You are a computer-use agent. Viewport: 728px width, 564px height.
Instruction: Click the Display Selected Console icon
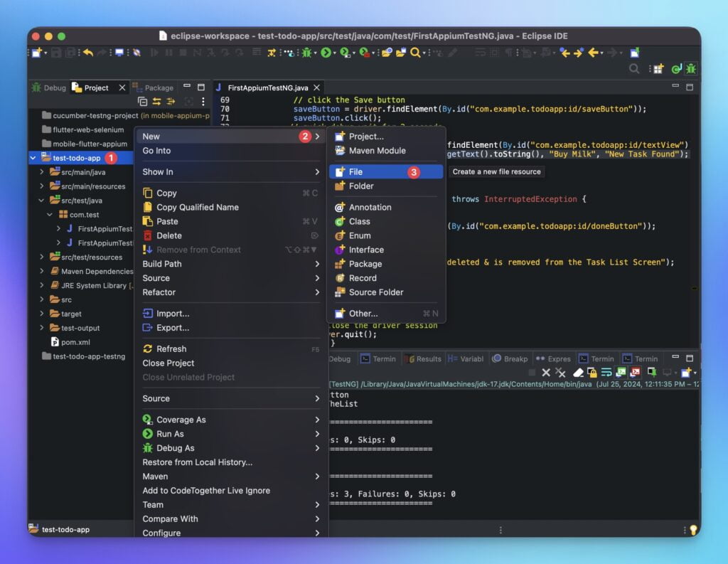click(667, 372)
